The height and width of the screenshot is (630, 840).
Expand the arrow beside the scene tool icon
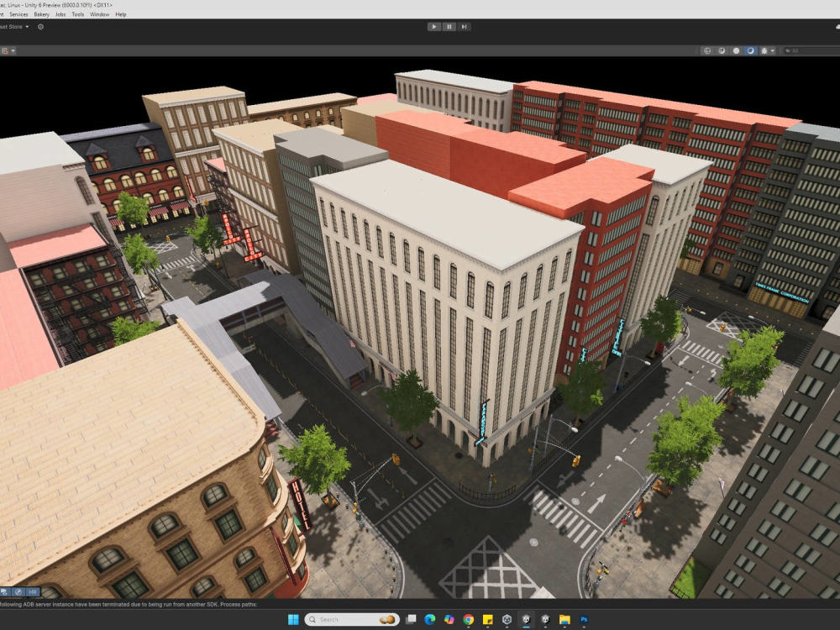click(x=13, y=51)
